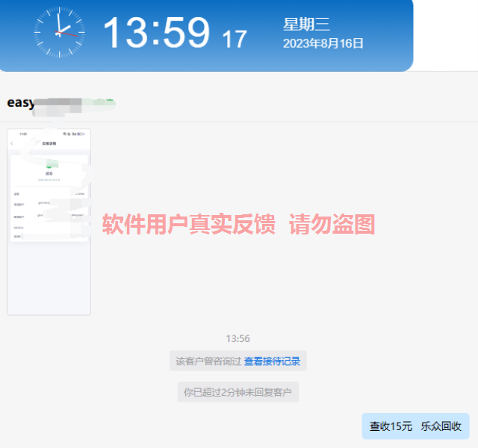Click the seconds counter showing 17
This screenshot has width=478, height=448.
[234, 40]
